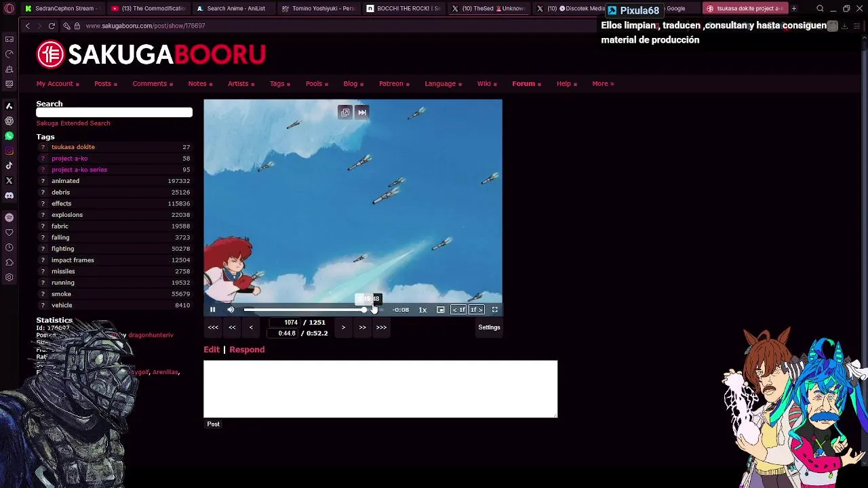The image size is (868, 488).
Task: Open WhatsApp in the browser sidebar
Action: pos(9,136)
